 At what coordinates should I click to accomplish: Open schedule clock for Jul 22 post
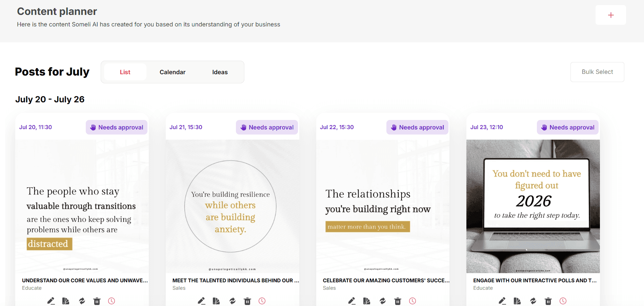(x=412, y=301)
